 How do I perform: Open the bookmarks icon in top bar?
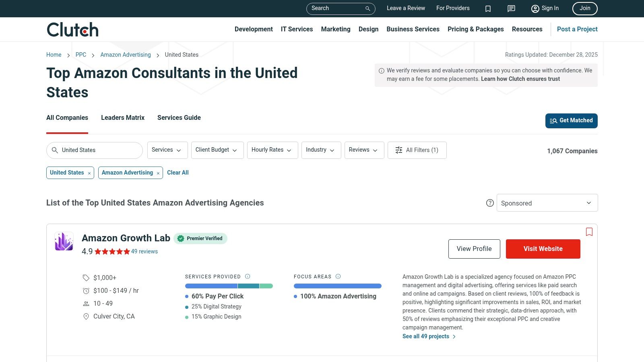point(488,8)
